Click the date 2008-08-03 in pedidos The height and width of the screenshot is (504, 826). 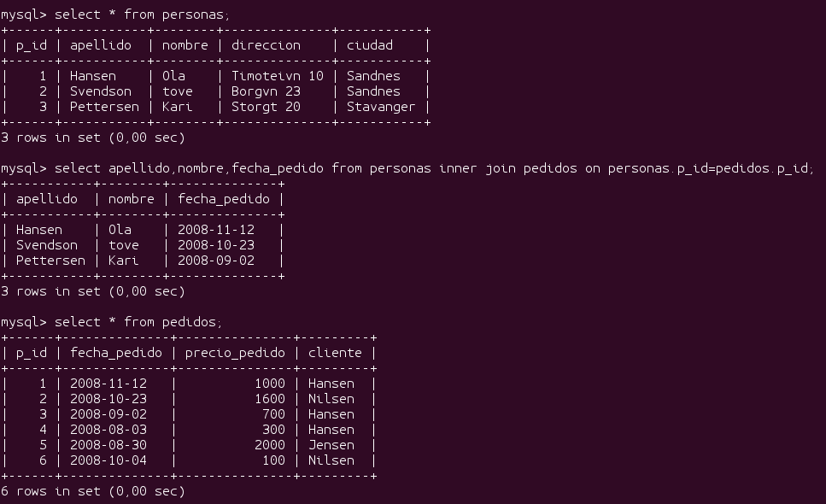[x=108, y=430]
